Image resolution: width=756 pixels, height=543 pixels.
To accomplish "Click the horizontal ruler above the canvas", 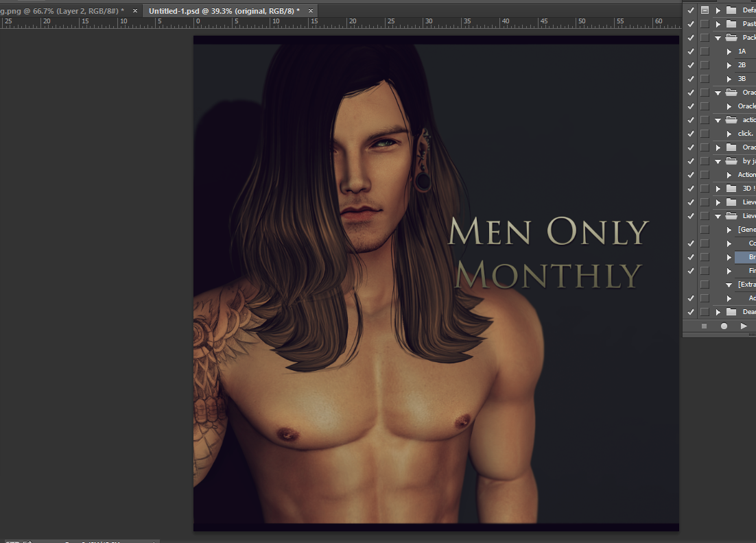I will (x=340, y=22).
